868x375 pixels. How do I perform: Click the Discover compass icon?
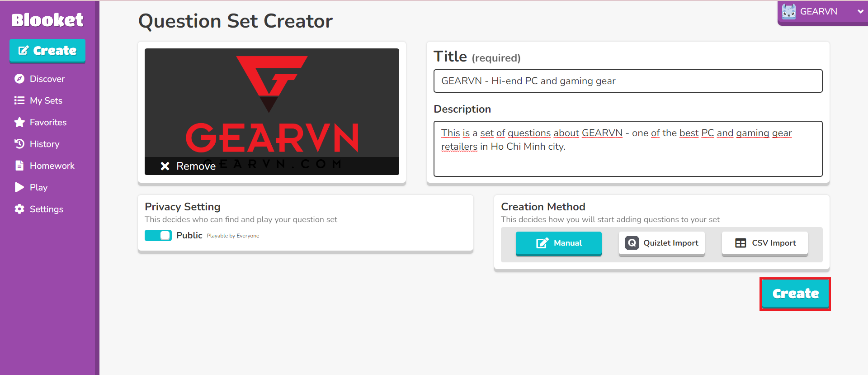[19, 79]
